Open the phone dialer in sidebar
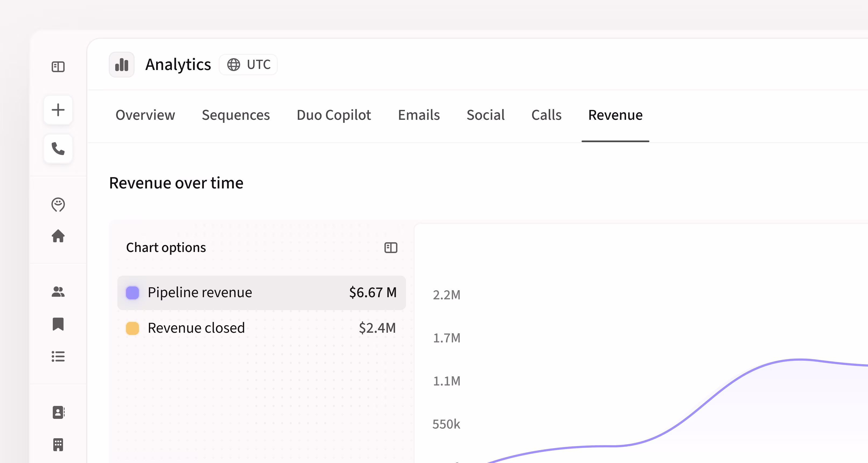The image size is (868, 463). point(58,149)
